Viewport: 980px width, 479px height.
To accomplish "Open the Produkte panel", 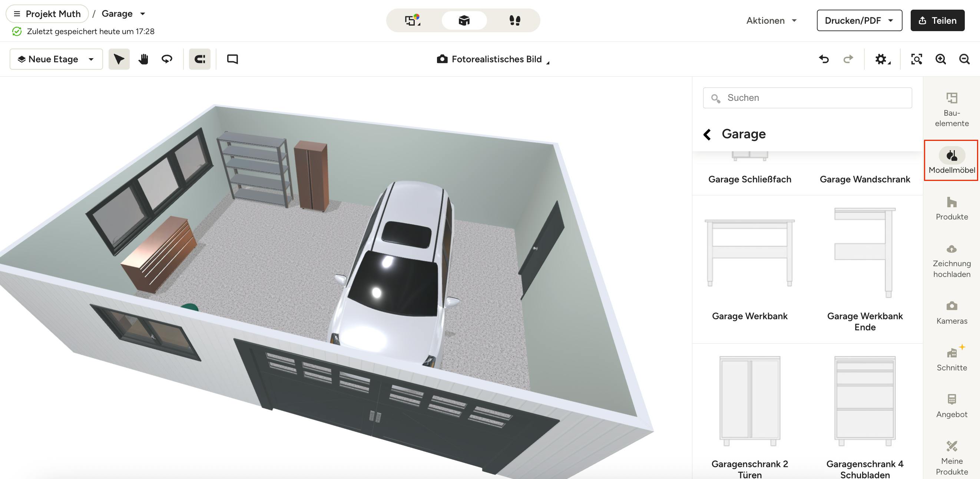I will pos(951,208).
